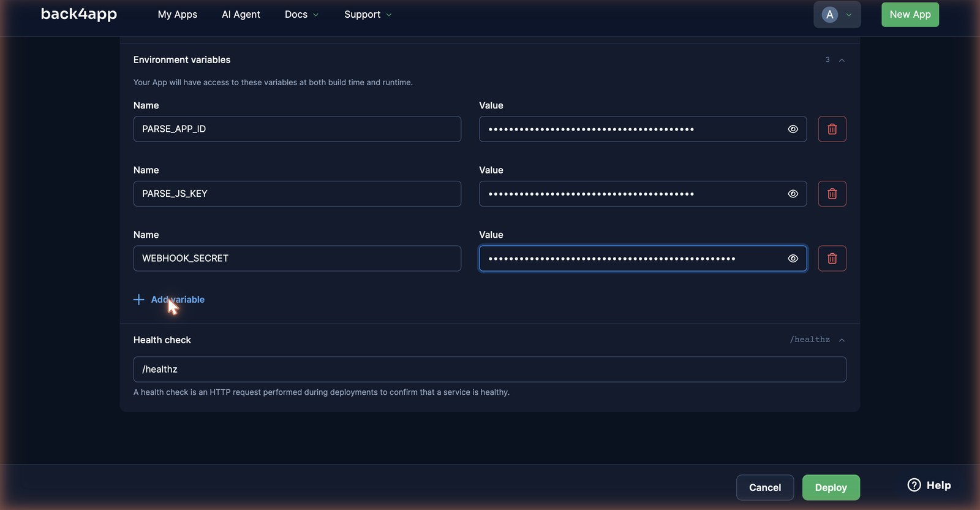Viewport: 980px width, 510px height.
Task: Open the AI Agent page
Action: [241, 15]
